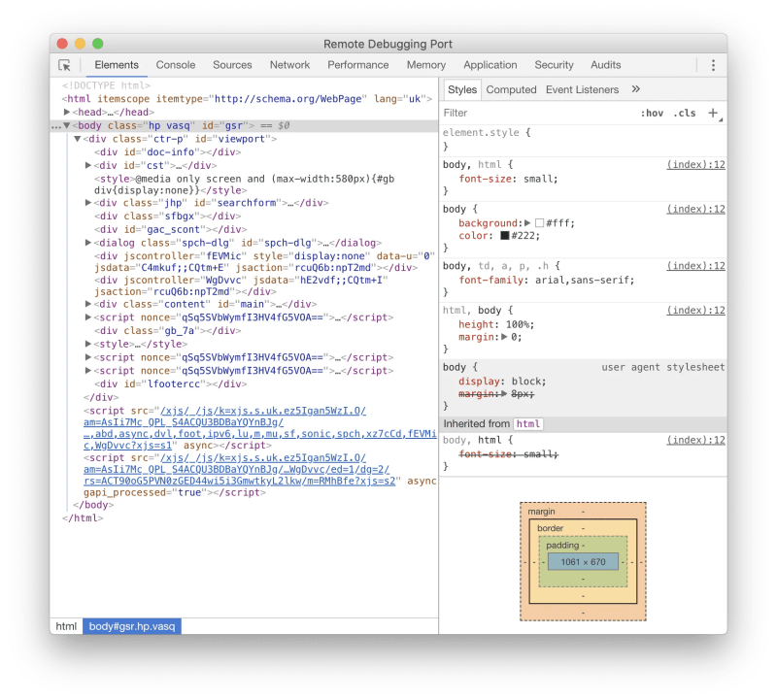Image resolution: width=777 pixels, height=700 pixels.
Task: Select the Styles sub-tab
Action: click(x=462, y=89)
